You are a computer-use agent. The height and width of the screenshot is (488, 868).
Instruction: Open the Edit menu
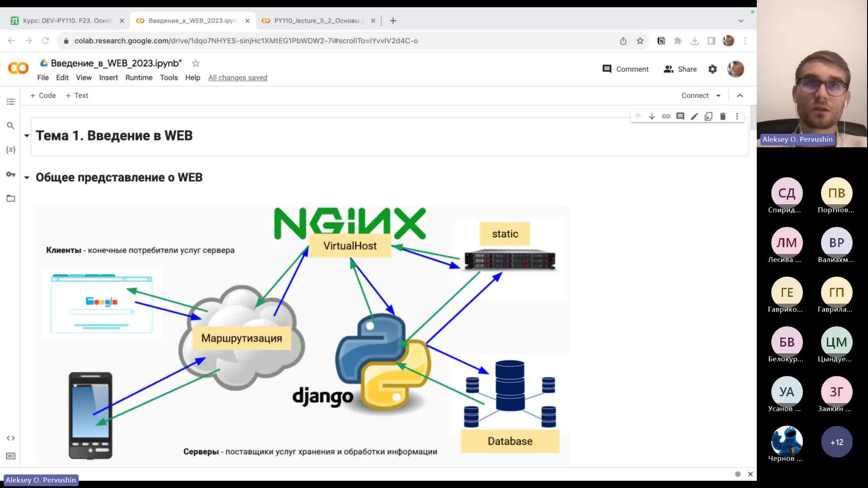pyautogui.click(x=62, y=78)
